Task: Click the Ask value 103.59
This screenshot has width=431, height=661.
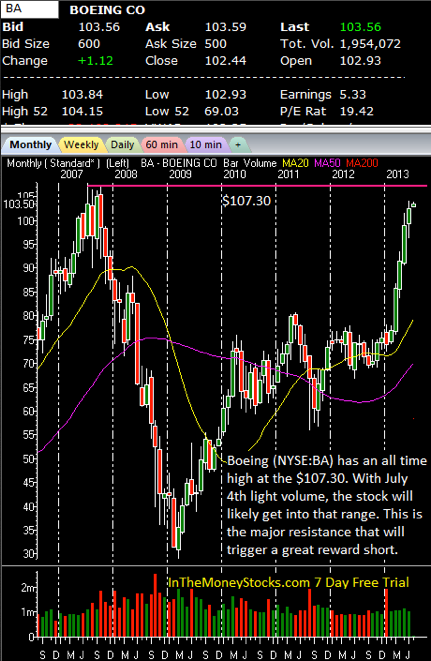Action: (x=226, y=27)
